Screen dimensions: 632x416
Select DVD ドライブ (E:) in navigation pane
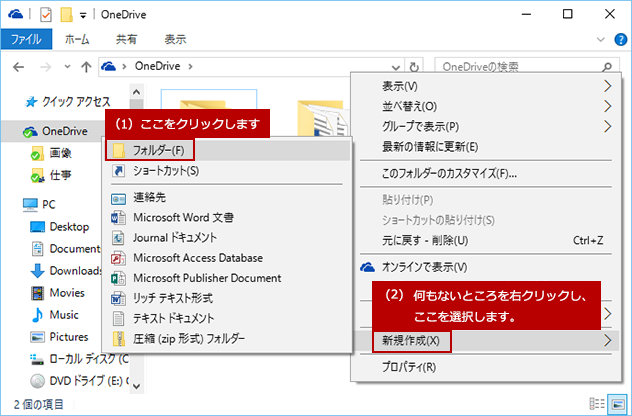[79, 381]
